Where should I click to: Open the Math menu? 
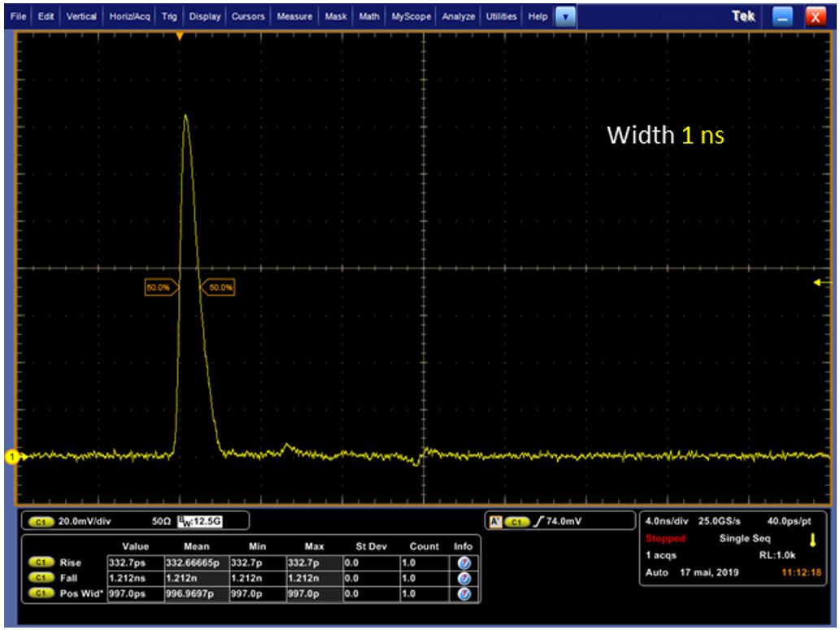coord(369,16)
